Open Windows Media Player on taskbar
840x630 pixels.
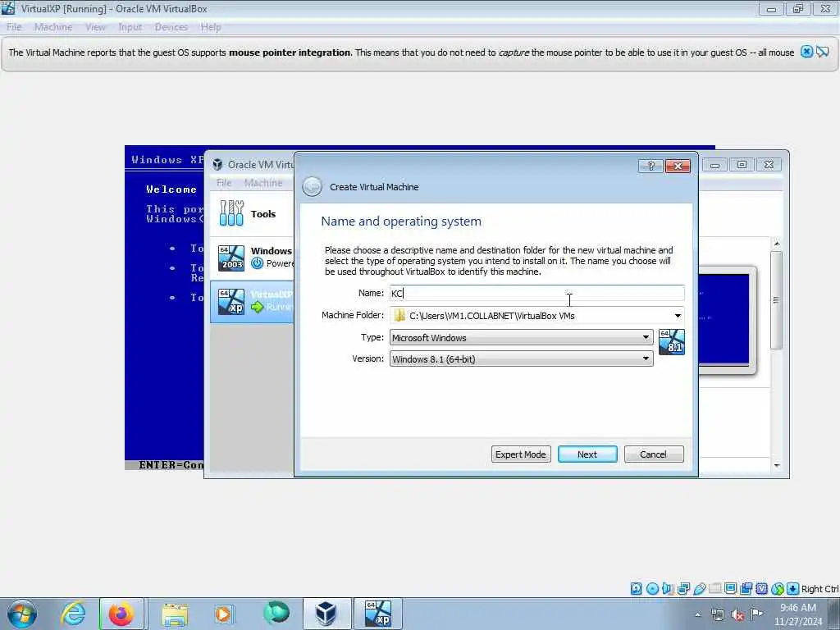click(x=223, y=614)
